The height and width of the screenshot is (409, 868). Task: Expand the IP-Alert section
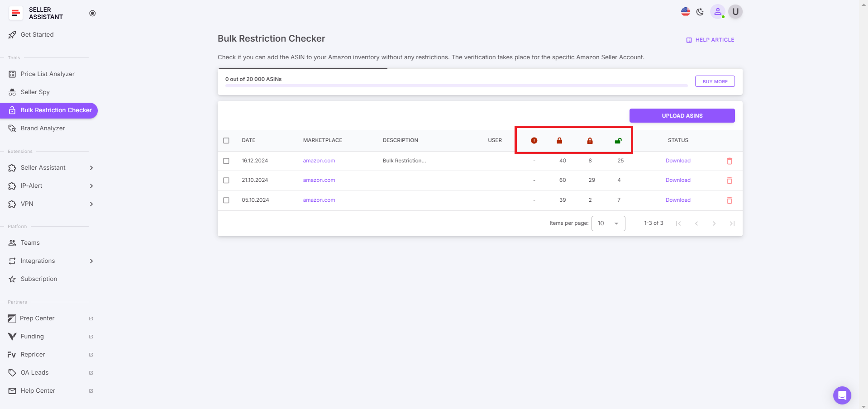point(50,185)
